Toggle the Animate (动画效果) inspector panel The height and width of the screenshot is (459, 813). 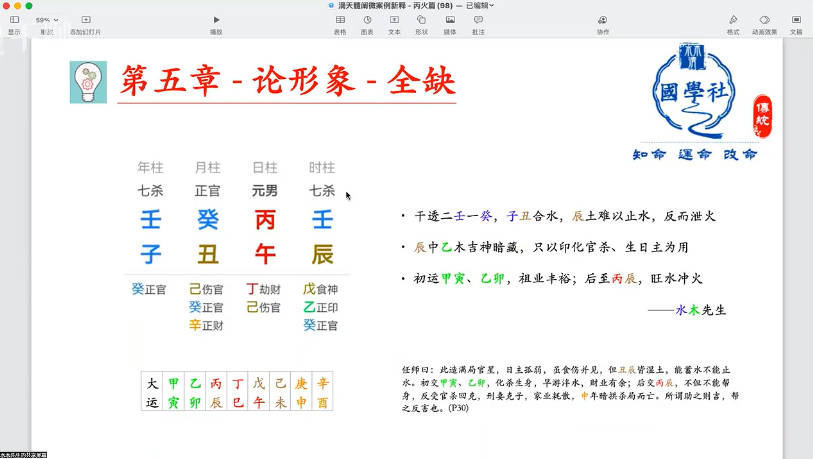(764, 20)
